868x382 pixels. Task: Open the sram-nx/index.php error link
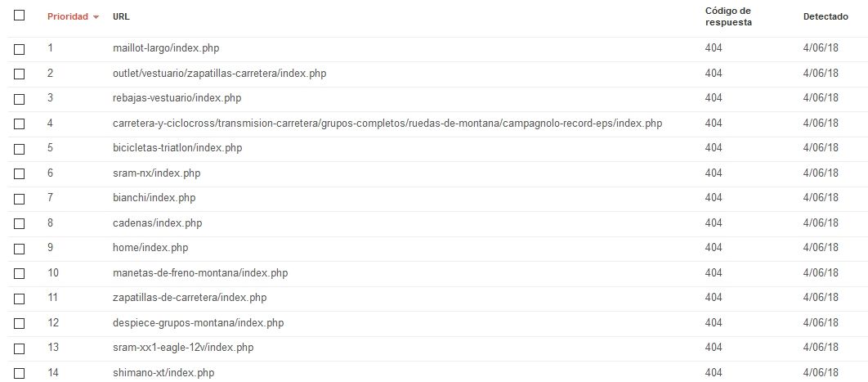156,173
